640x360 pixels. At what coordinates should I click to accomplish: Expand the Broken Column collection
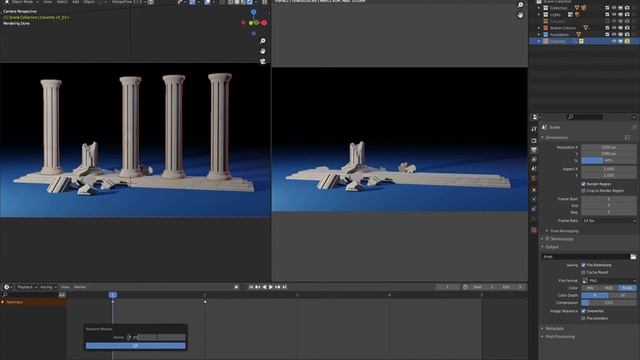point(539,28)
